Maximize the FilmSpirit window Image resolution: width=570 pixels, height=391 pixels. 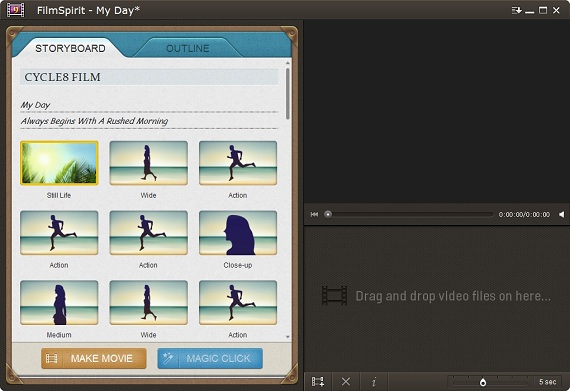pyautogui.click(x=543, y=10)
